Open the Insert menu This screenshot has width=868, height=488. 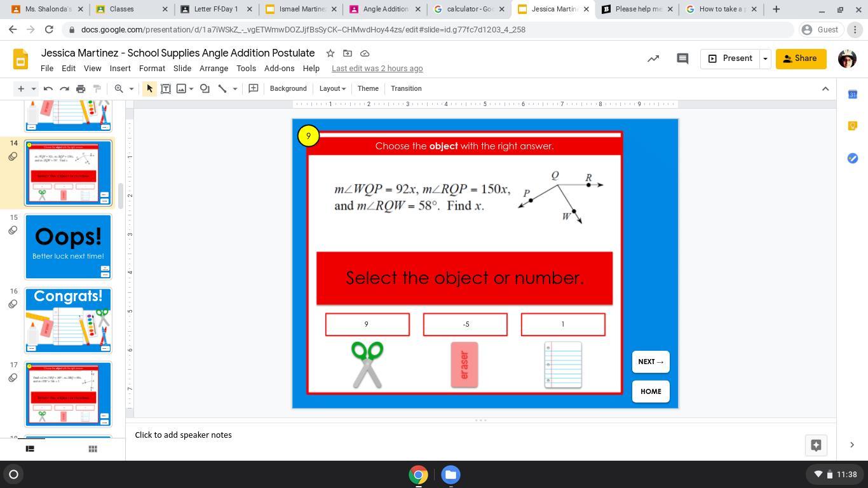click(120, 69)
